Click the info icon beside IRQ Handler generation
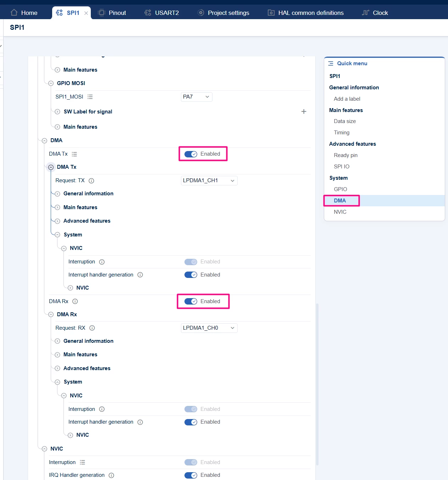Screen dimensions: 448x480 coord(111,475)
